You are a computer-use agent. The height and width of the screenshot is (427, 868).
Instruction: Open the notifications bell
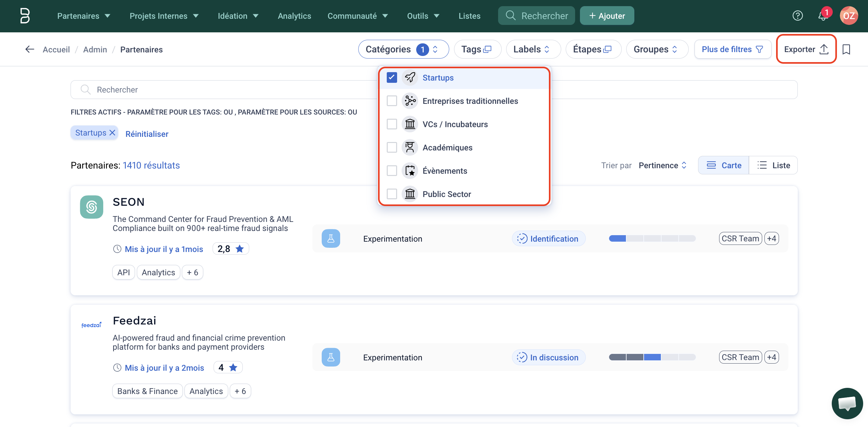[823, 16]
